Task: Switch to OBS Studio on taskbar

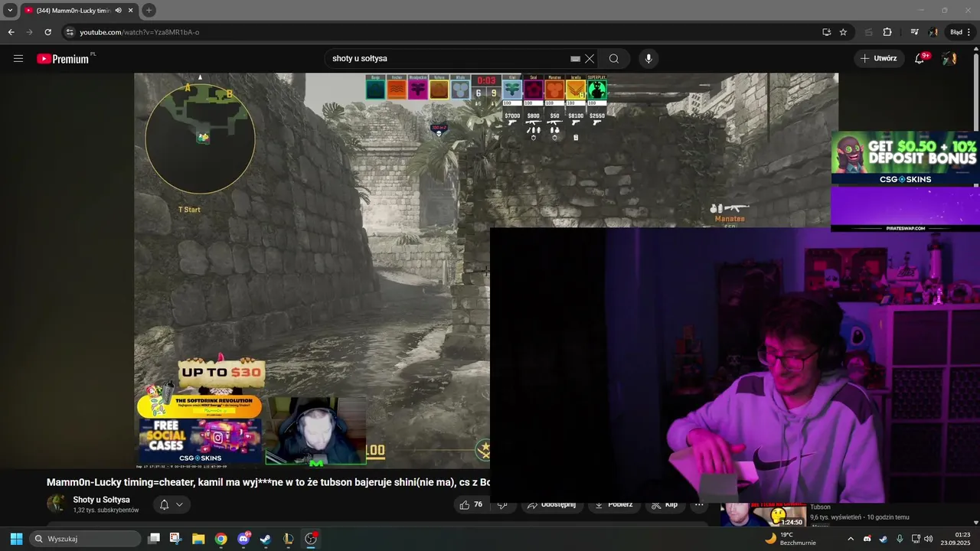Action: tap(311, 539)
